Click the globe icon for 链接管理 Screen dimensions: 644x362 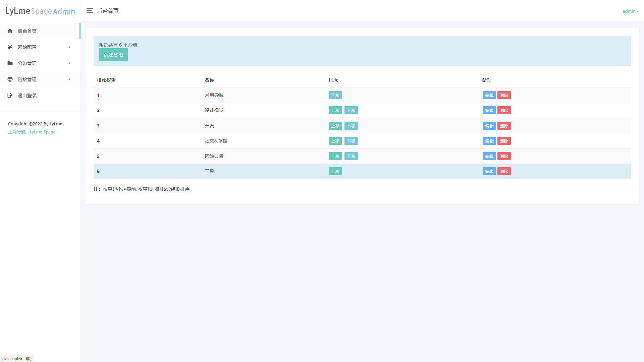[10, 79]
